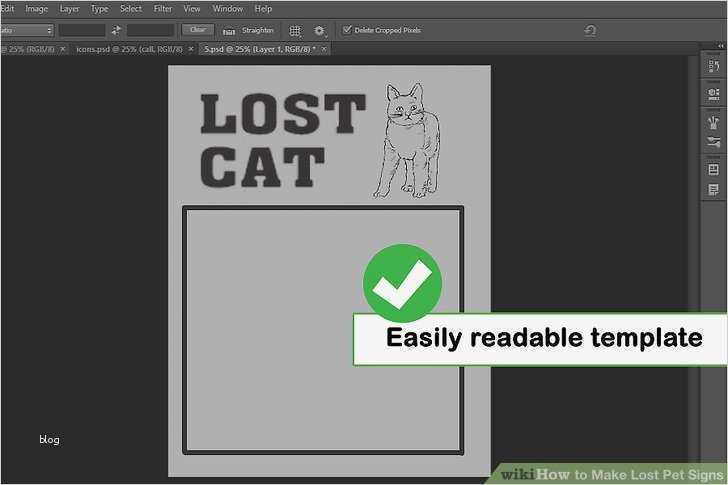
Task: Switch to the icons.psd document tab
Action: pos(130,49)
